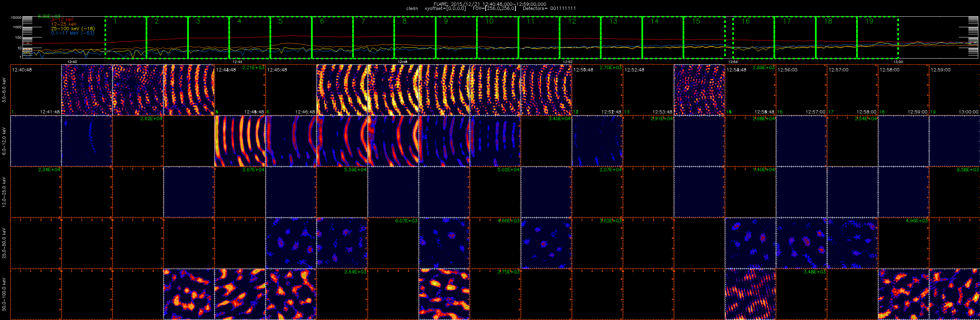
Task: Click the green 3.48E+03 value
Action: (x=815, y=272)
